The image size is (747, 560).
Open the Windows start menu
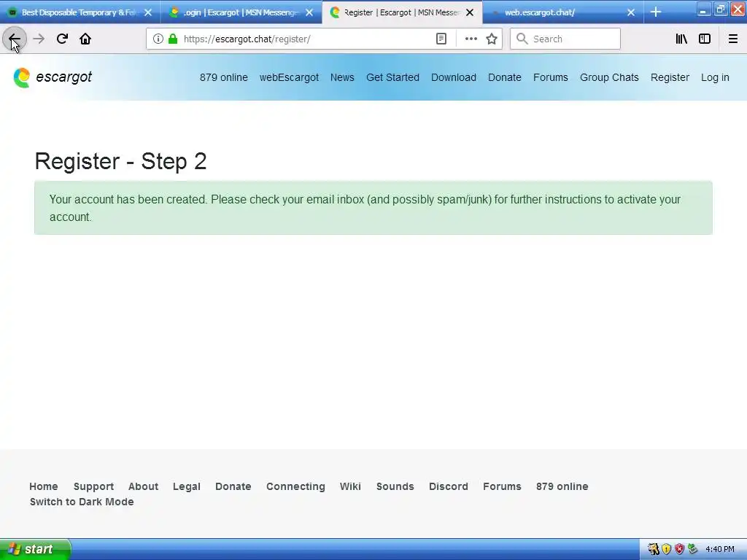(x=35, y=549)
